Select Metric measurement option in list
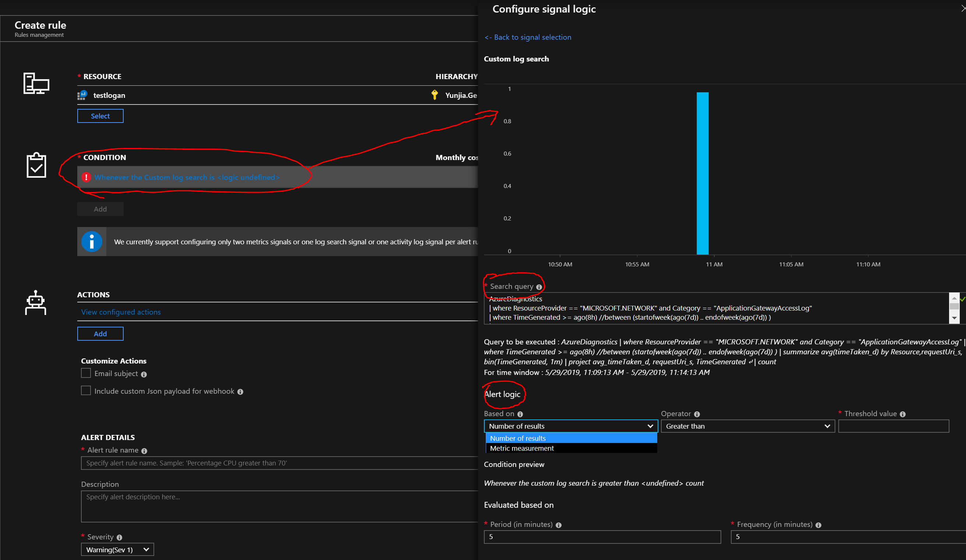This screenshot has height=560, width=966. tap(571, 448)
